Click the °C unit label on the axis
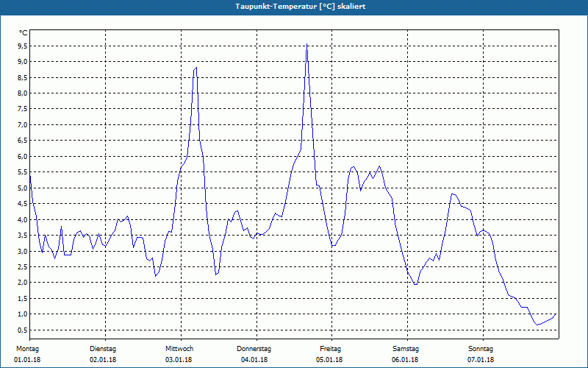Viewport: 588px width, 368px height. click(24, 33)
